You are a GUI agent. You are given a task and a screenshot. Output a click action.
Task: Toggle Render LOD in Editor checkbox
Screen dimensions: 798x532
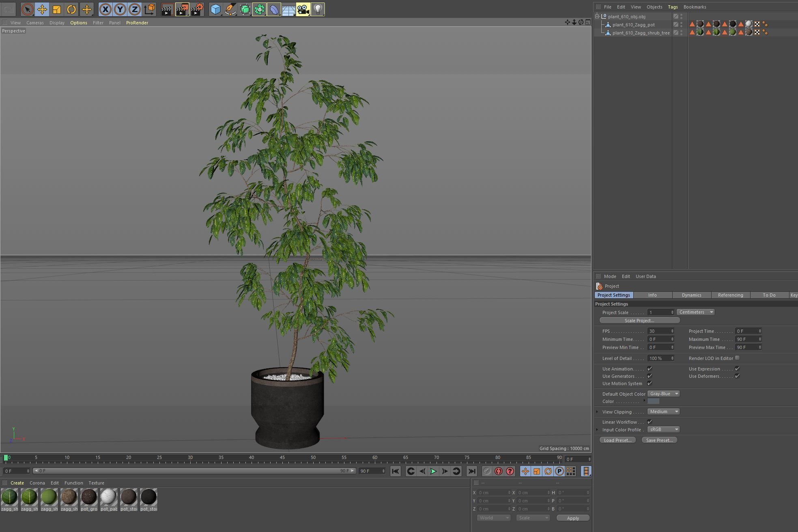pyautogui.click(x=737, y=358)
